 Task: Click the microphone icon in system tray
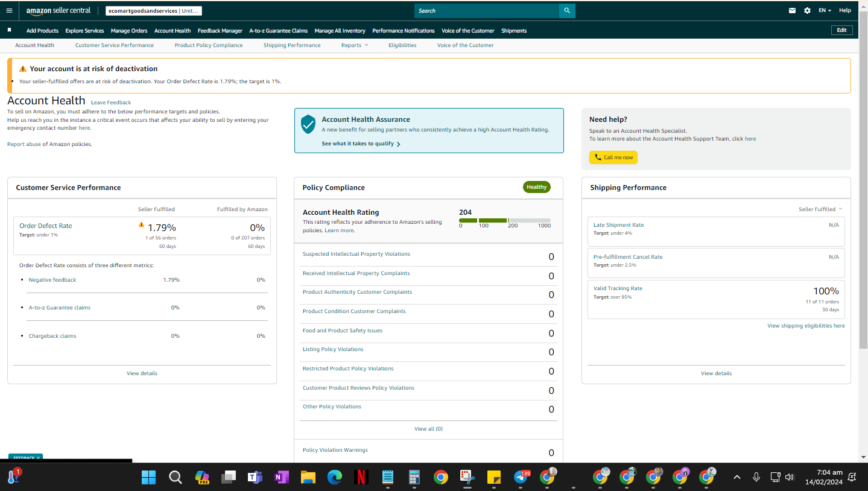(756, 477)
